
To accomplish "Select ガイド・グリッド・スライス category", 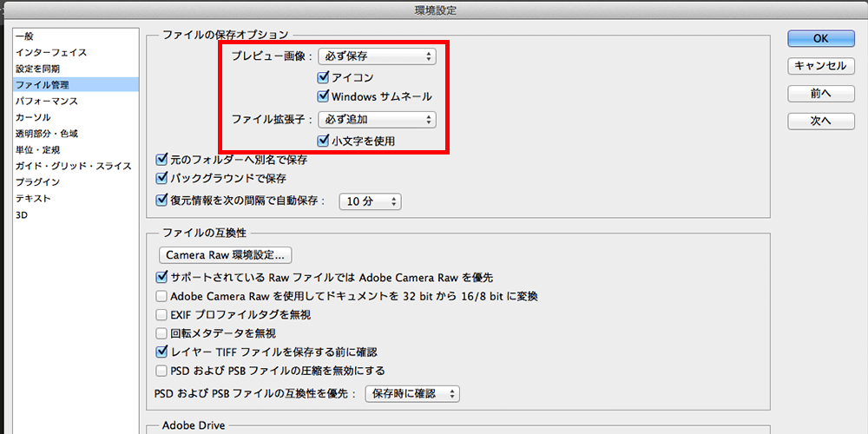I will click(74, 166).
